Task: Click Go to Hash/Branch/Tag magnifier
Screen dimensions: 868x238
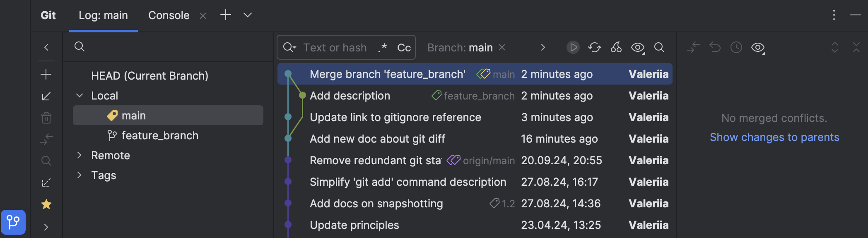Action: tap(659, 47)
